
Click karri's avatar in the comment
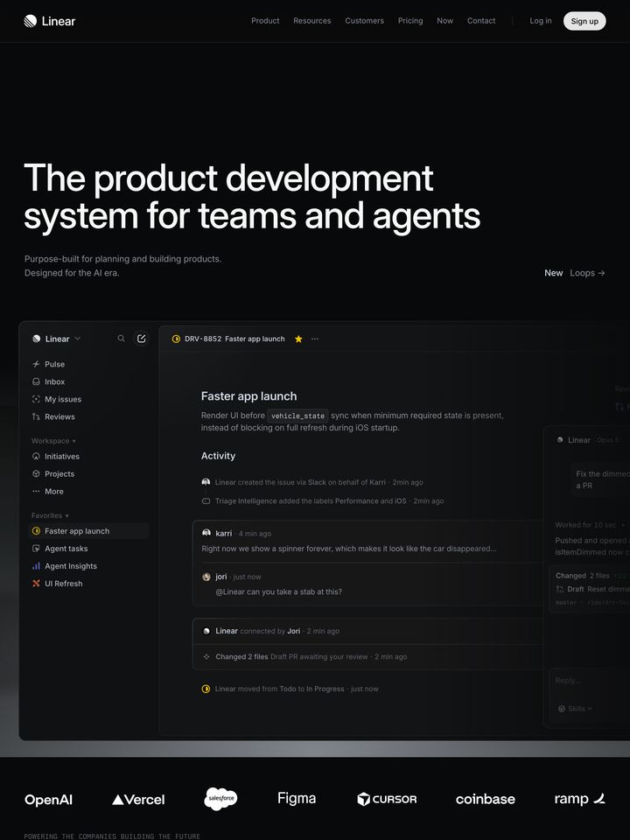click(x=206, y=533)
